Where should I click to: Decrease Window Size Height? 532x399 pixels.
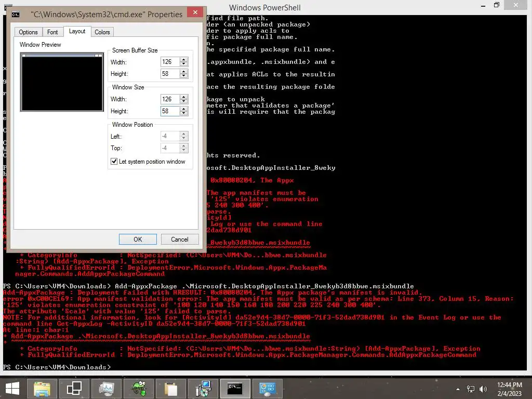click(x=183, y=113)
